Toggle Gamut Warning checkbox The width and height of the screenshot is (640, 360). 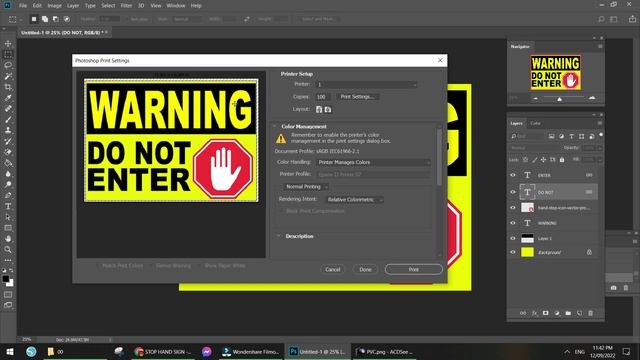tap(152, 266)
